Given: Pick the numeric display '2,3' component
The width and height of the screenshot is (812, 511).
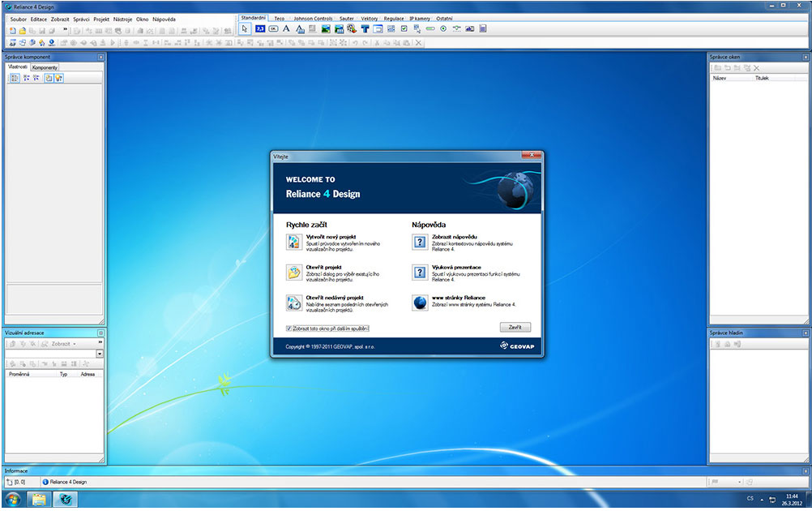Looking at the screenshot, I should click(260, 28).
